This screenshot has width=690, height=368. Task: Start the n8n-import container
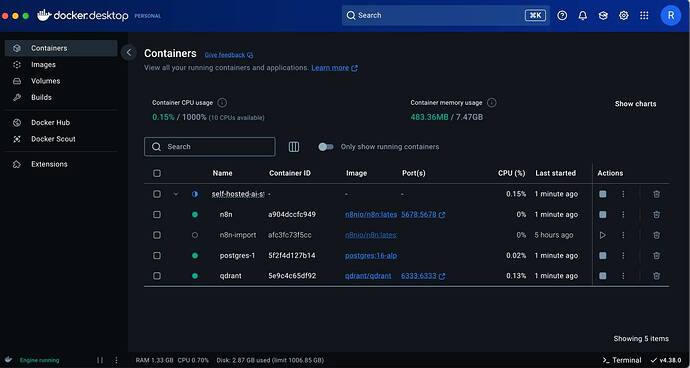click(603, 235)
